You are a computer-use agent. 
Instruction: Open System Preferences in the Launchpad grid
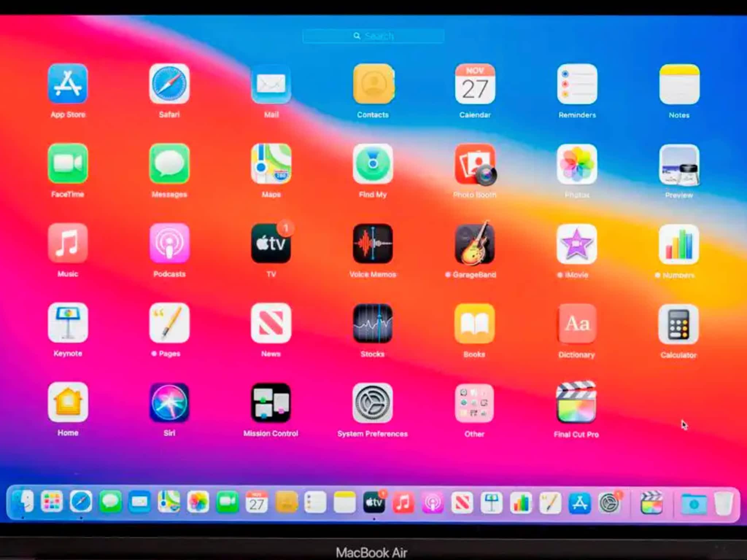pyautogui.click(x=373, y=403)
